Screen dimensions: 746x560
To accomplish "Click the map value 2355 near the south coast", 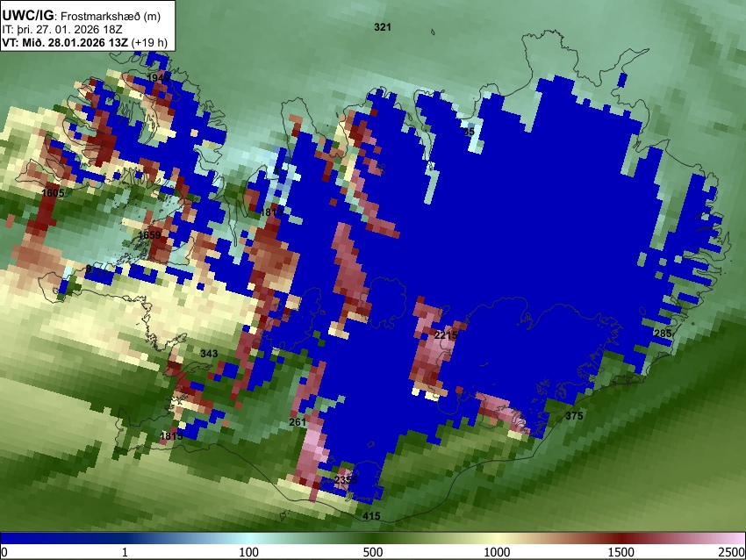I will (x=346, y=480).
